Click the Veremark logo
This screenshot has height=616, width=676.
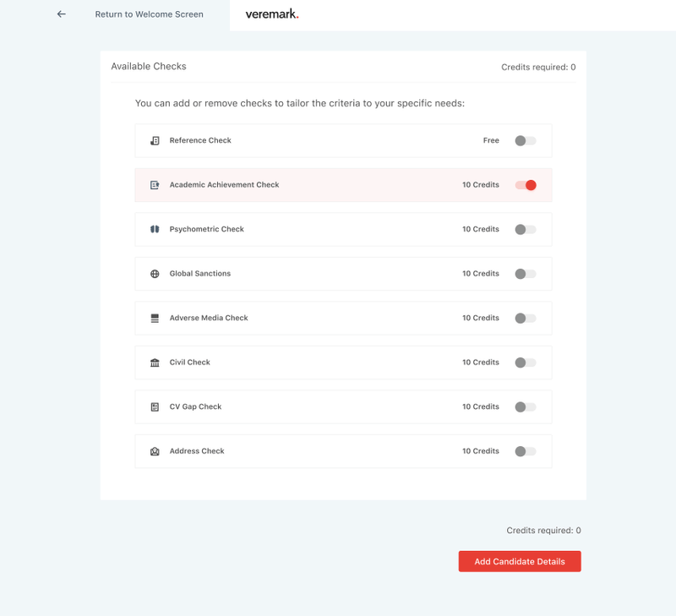tap(272, 14)
